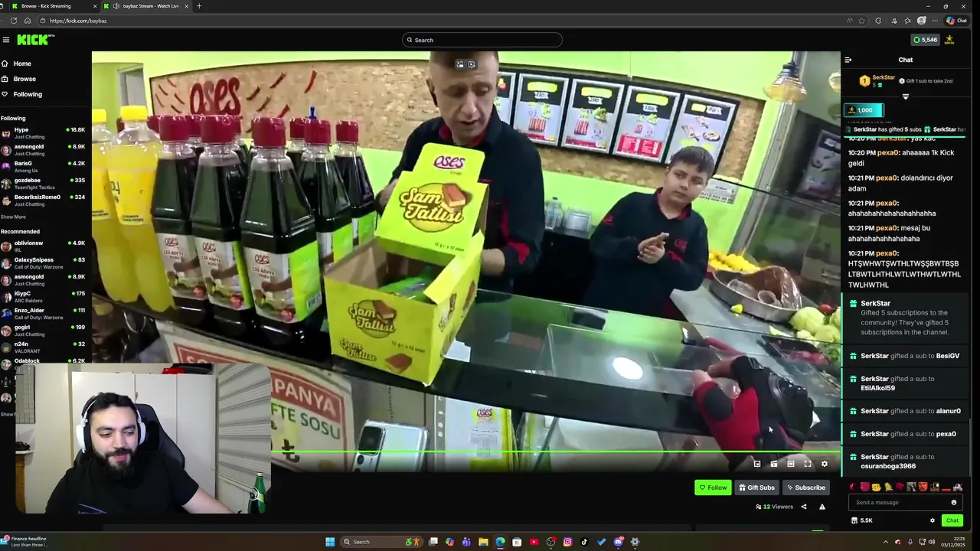This screenshot has height=551, width=980.
Task: Go to Home in sidebar
Action: click(16, 64)
